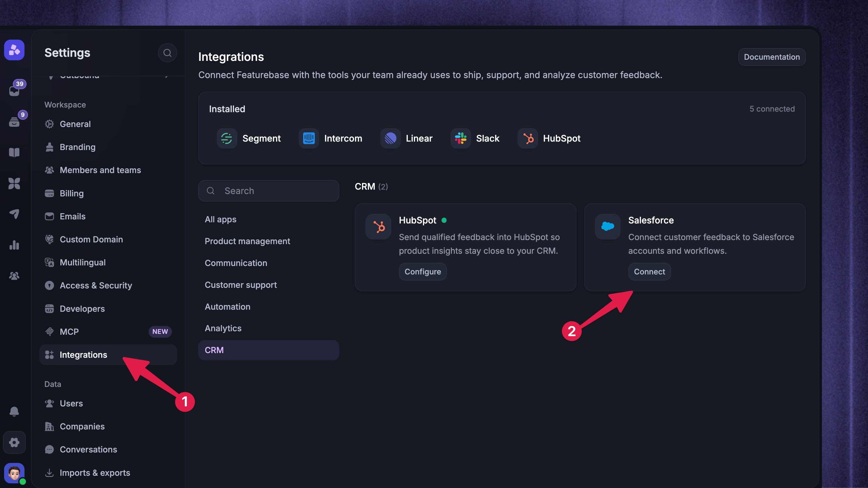Filter integrations by the Analytics category
Screen dimensions: 868x488
[268, 328]
